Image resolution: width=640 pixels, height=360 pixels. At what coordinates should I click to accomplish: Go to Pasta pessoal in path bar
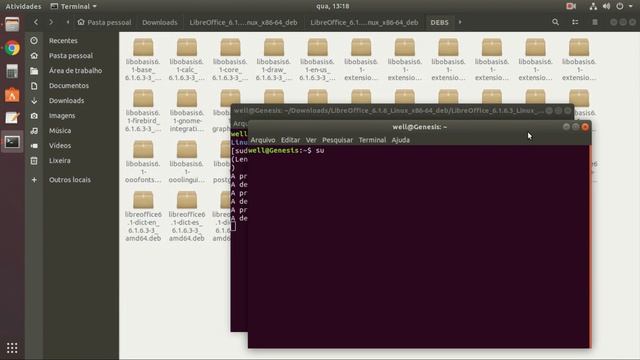point(104,22)
